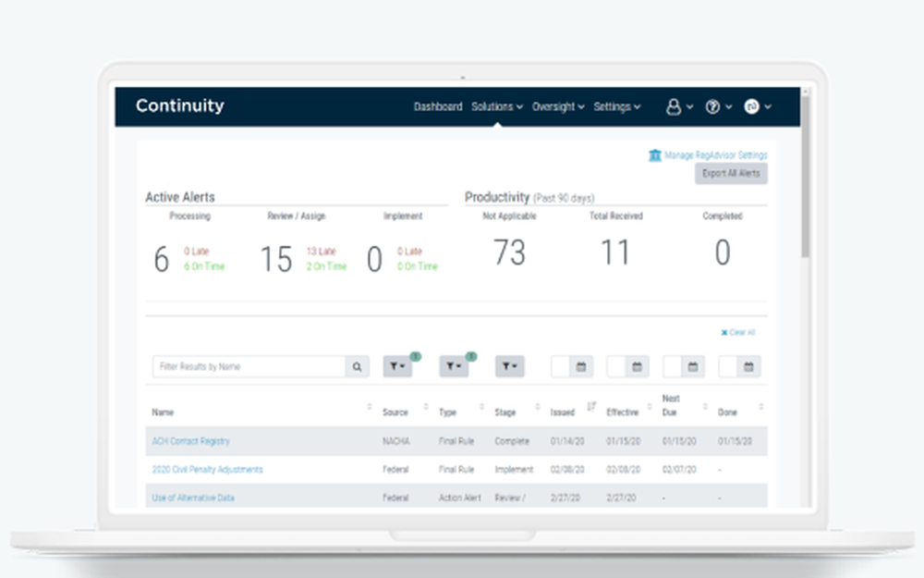
Task: Click the Export All Alerts button
Action: (730, 174)
